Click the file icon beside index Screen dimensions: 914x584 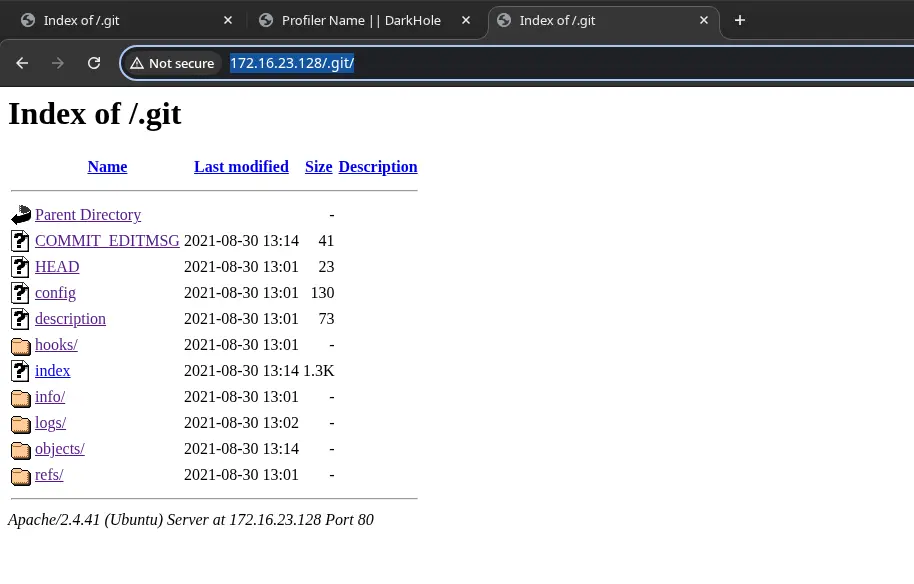21,371
